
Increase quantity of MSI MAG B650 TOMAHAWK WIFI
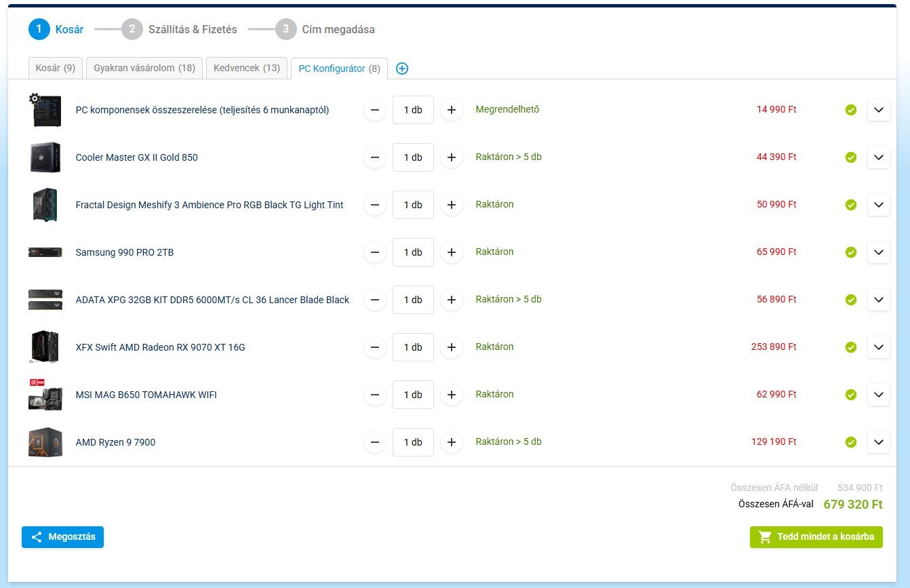coord(451,395)
